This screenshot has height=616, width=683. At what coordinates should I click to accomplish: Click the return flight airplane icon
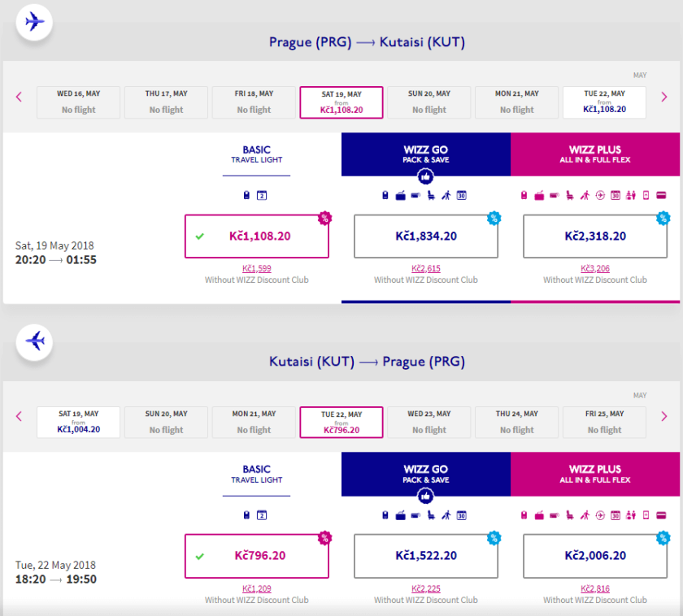click(34, 341)
